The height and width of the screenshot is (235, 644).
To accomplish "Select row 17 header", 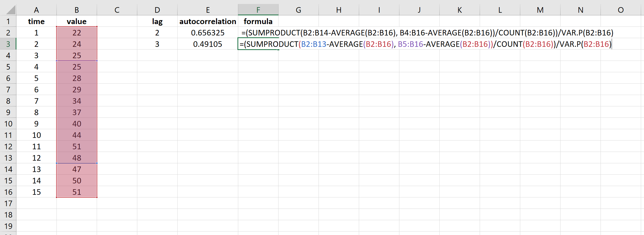I will pos(8,203).
